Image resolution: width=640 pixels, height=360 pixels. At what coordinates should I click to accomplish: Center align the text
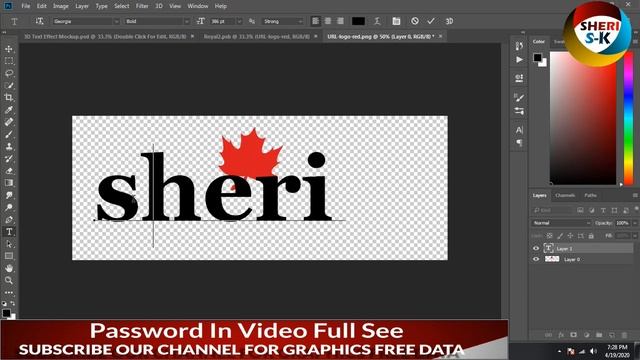[328, 21]
